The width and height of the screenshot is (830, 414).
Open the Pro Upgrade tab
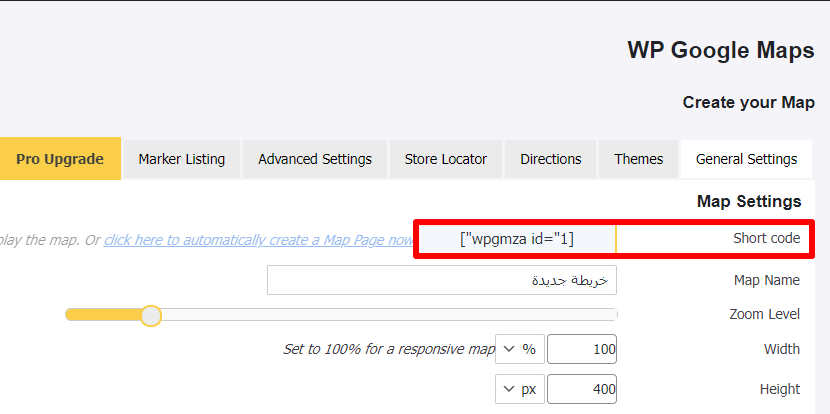[60, 159]
